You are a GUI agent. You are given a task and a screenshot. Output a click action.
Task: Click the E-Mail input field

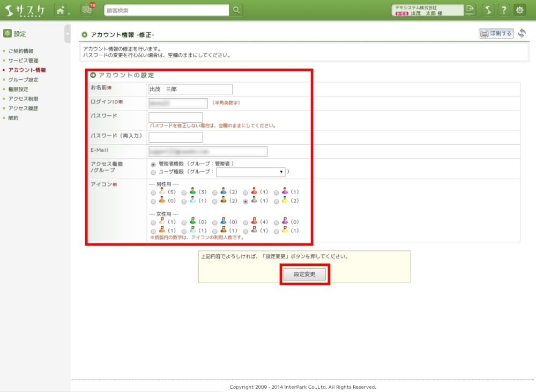pyautogui.click(x=208, y=152)
